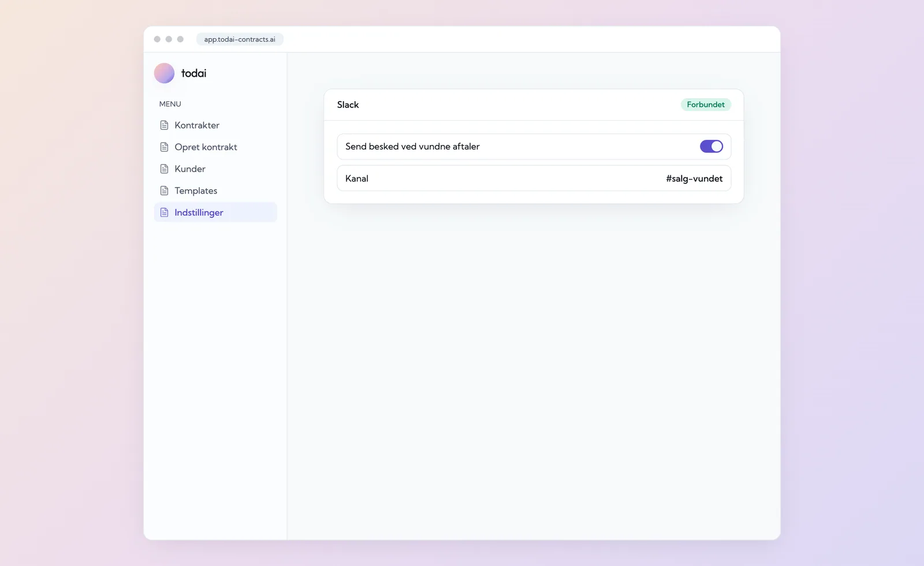Click the Kunder sidebar icon

point(164,169)
